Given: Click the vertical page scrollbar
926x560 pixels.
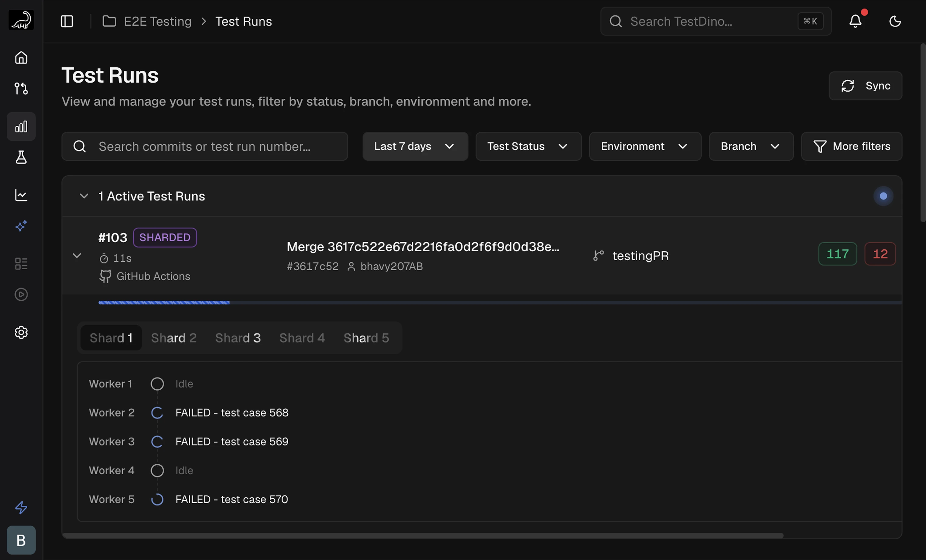Looking at the screenshot, I should (x=923, y=133).
